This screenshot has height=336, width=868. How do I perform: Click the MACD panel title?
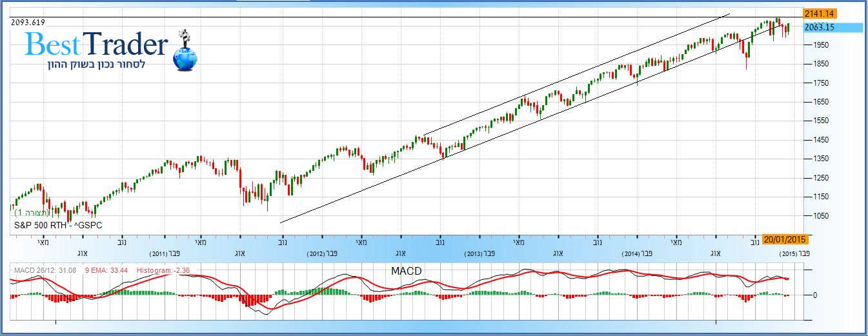coord(407,271)
